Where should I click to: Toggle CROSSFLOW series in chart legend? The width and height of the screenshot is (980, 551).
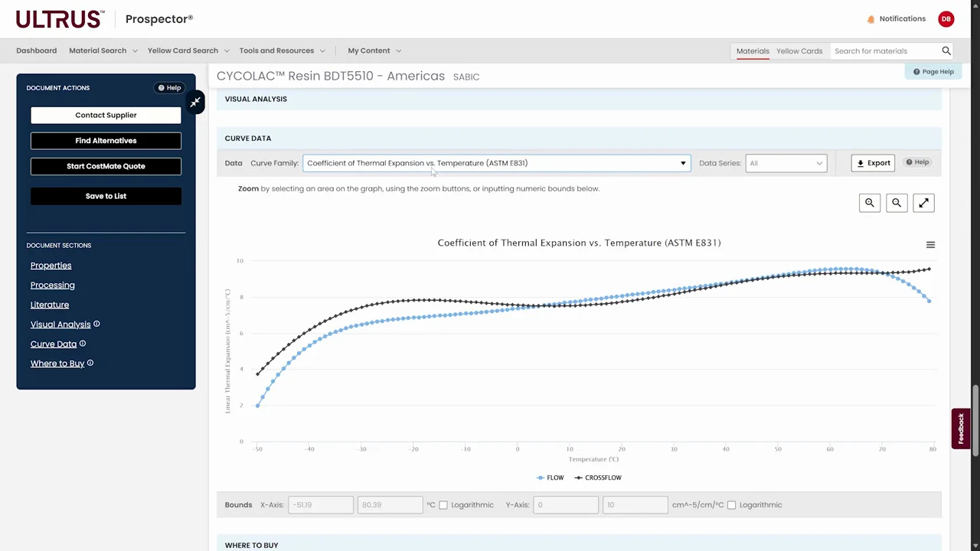[x=598, y=478]
